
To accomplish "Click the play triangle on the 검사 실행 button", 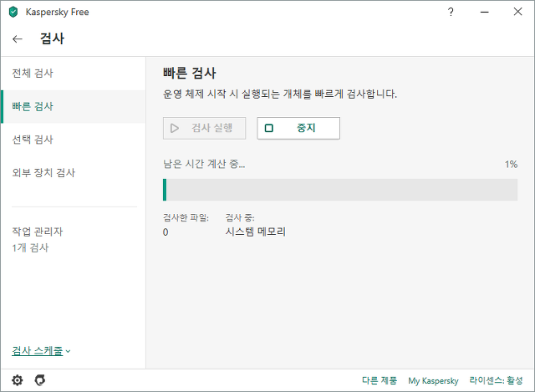I will coord(175,128).
